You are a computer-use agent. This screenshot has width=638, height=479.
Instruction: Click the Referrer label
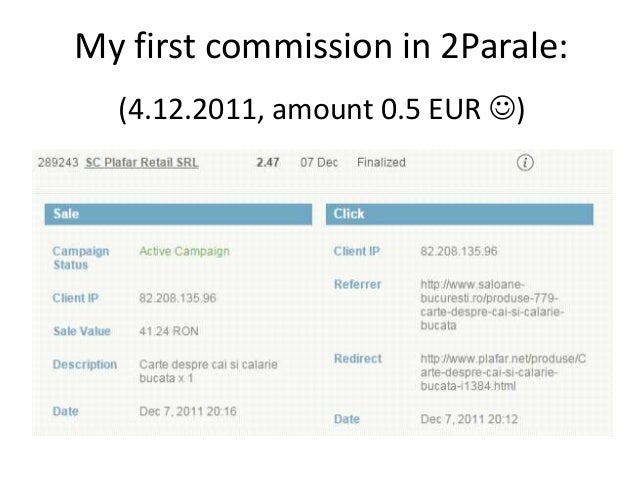coord(357,284)
